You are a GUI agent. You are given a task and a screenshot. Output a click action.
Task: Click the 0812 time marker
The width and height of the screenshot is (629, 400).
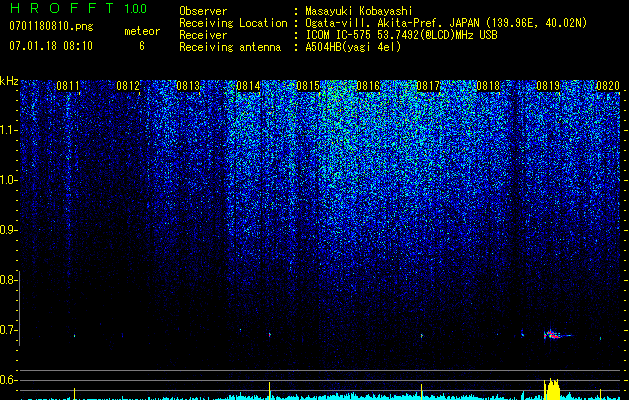pyautogui.click(x=128, y=86)
